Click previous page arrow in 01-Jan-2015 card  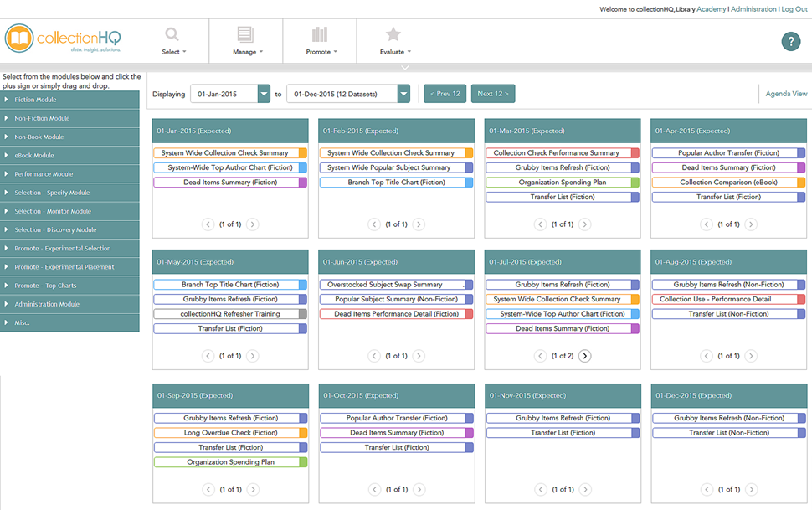[x=208, y=224]
